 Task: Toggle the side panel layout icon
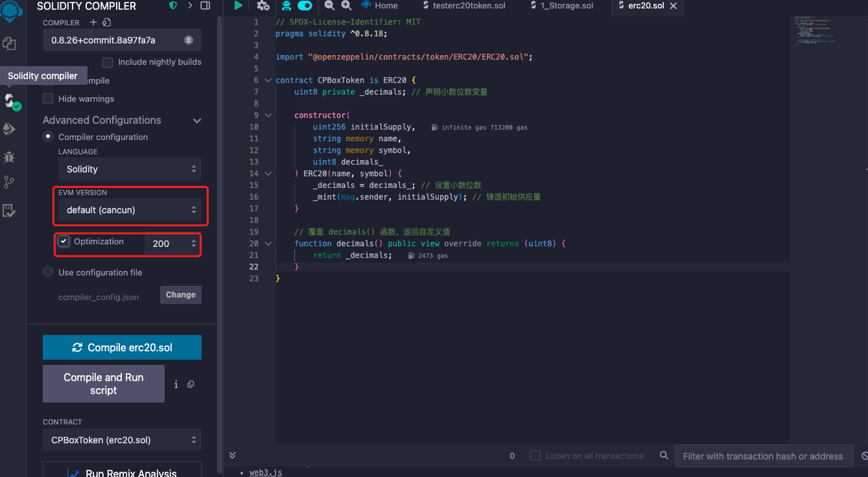(205, 5)
